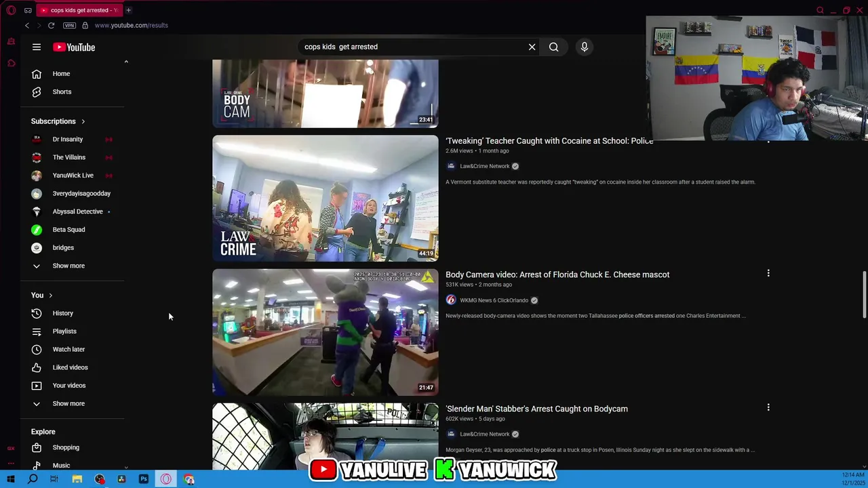
Task: Click the sidebar scroll-up arrow
Action: click(126, 62)
